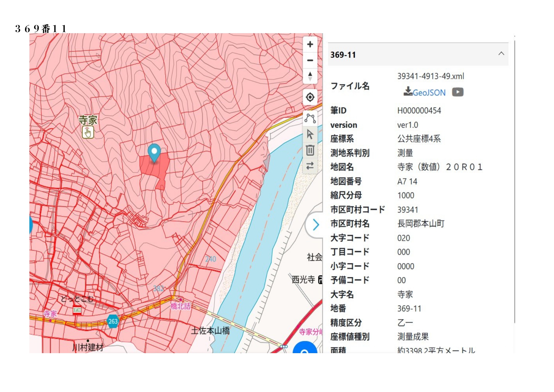This screenshot has height=392, width=554.
Task: Click the 240 elevation label on map
Action: [211, 259]
